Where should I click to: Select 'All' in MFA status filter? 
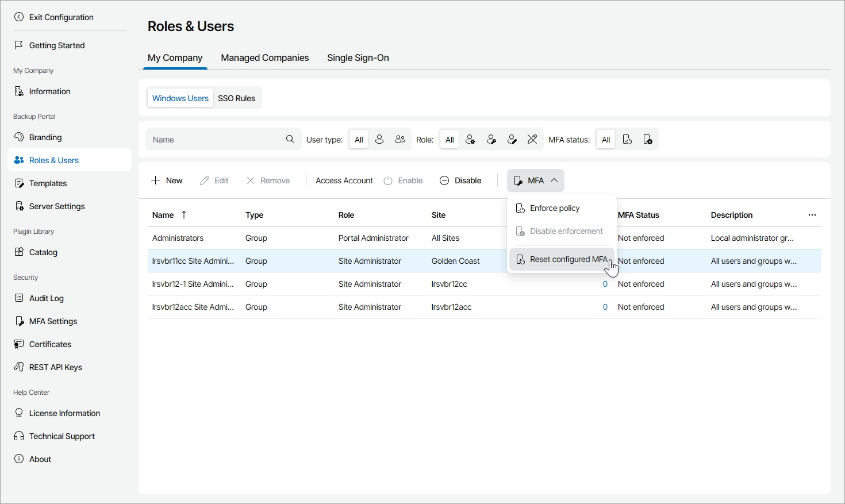click(606, 140)
